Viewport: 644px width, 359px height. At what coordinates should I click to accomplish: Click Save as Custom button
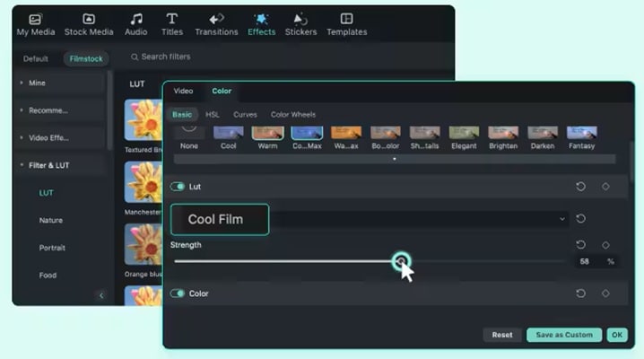[564, 335]
